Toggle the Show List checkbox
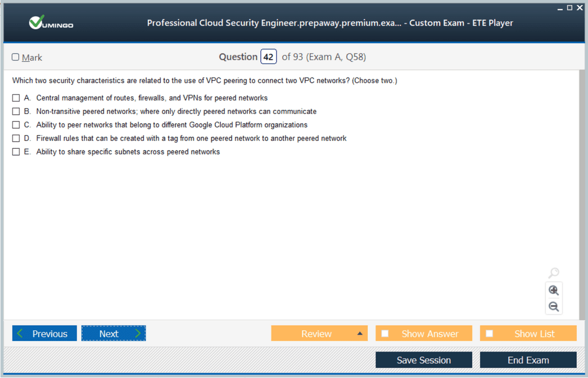588x378 pixels. pyautogui.click(x=490, y=334)
